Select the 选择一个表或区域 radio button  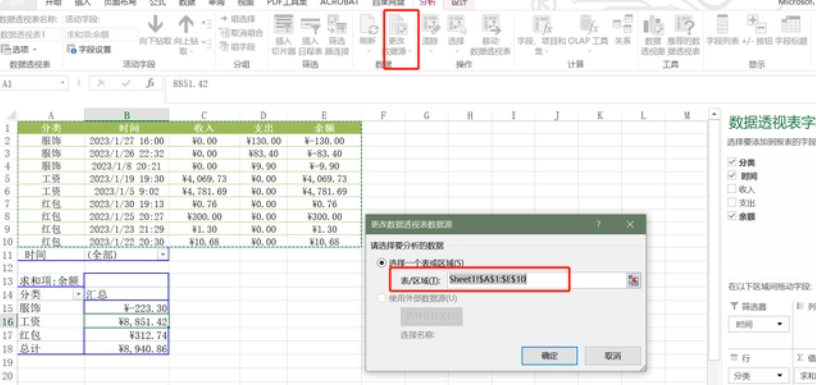(x=382, y=263)
